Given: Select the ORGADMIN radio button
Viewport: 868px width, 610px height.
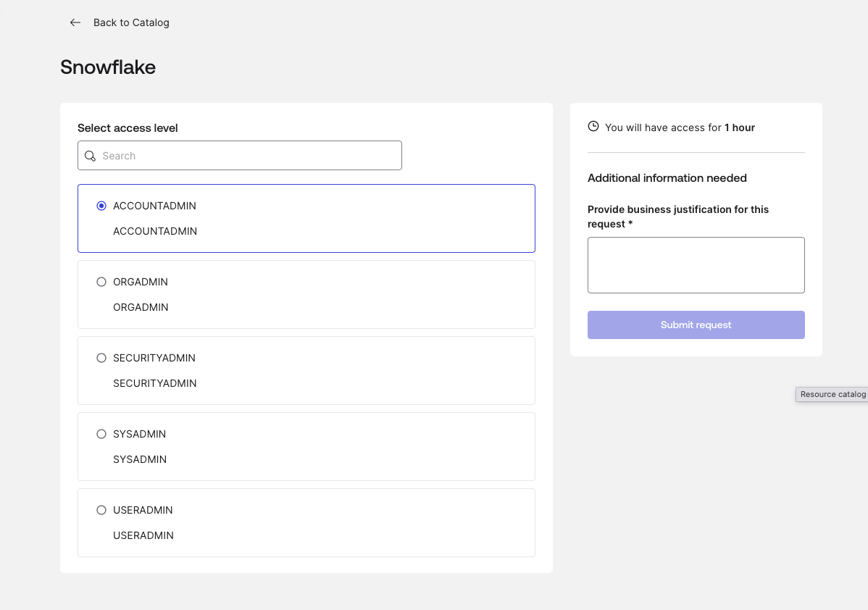Looking at the screenshot, I should 101,282.
